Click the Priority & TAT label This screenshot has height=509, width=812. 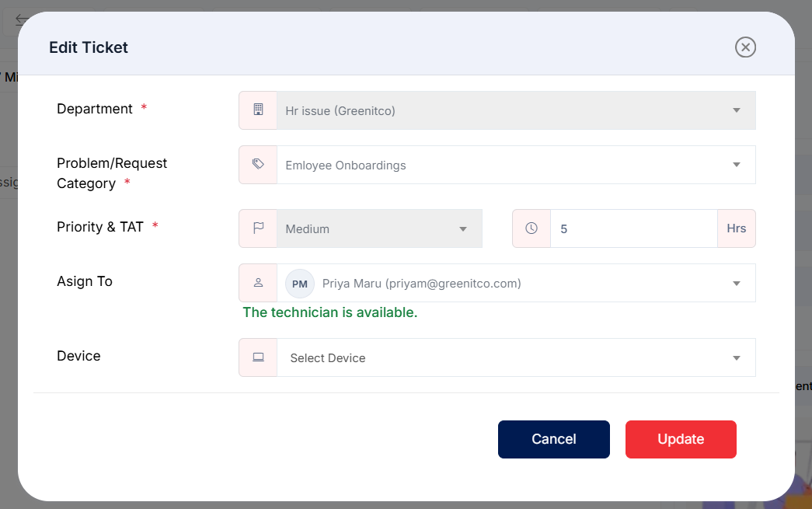(x=100, y=227)
